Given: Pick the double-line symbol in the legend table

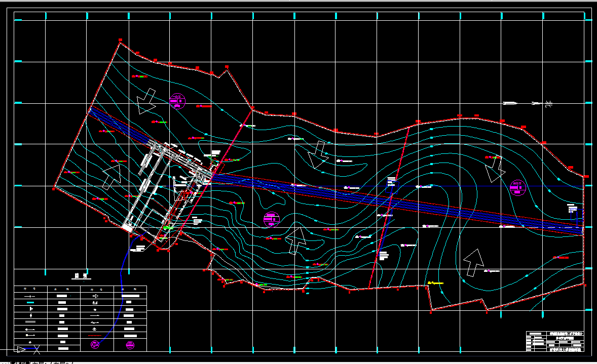Looking at the screenshot, I should [30, 322].
